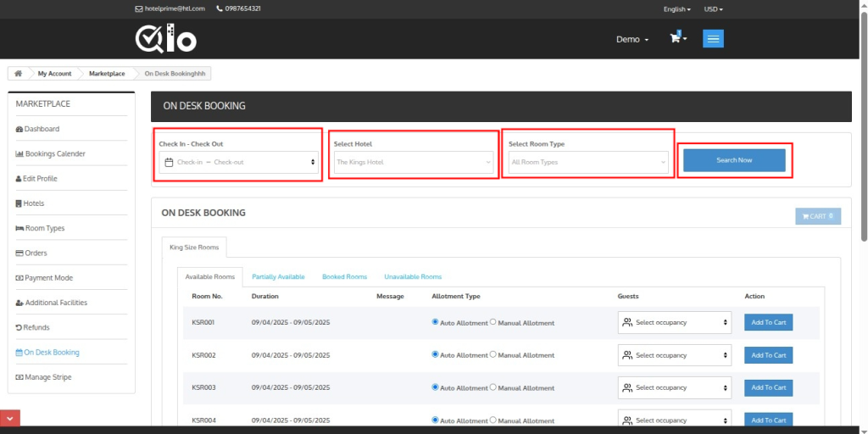Click the CART 0 button
Image resolution: width=868 pixels, height=434 pixels.
pyautogui.click(x=818, y=216)
